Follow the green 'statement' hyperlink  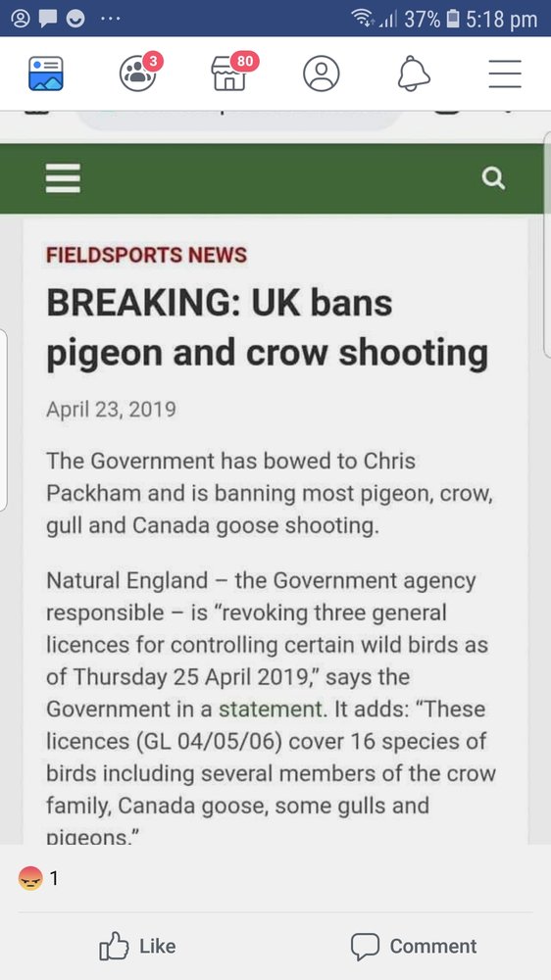click(271, 710)
